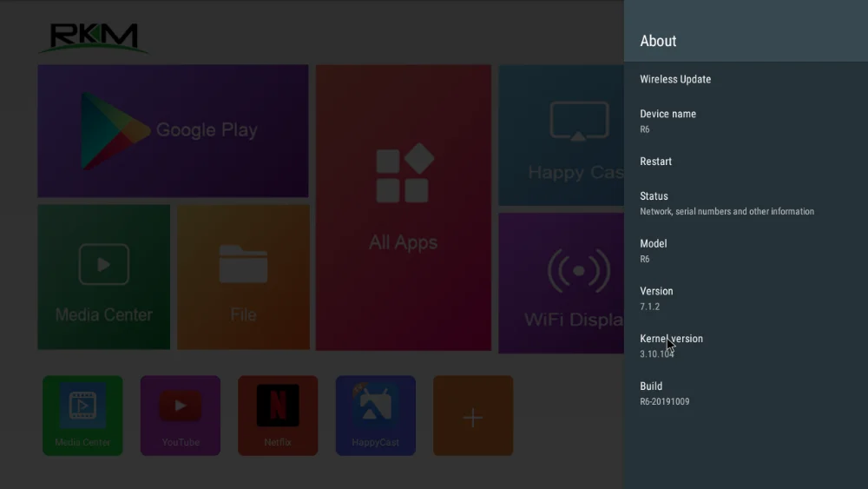Screen dimensions: 868x489
Task: Click the RKM logo
Action: (x=93, y=37)
